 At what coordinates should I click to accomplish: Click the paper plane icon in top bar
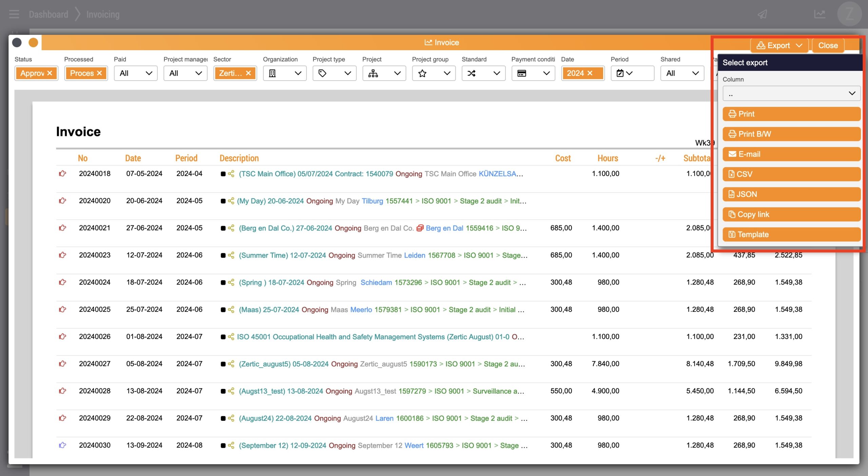pyautogui.click(x=763, y=14)
